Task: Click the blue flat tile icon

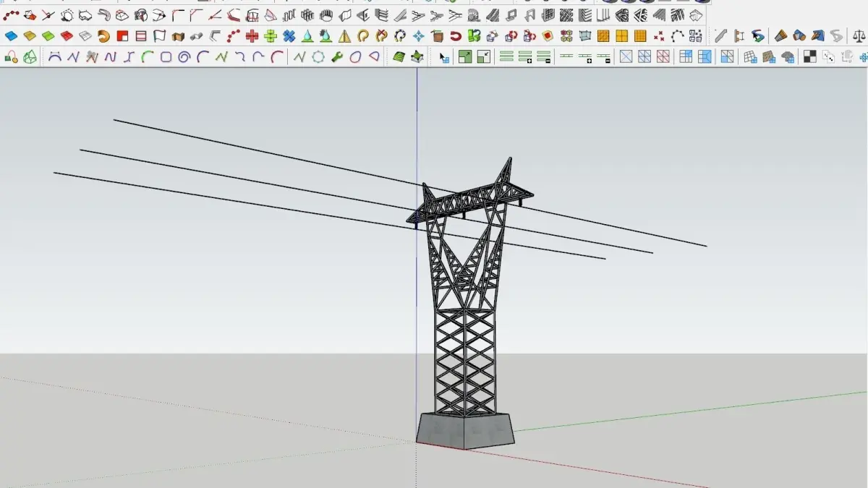Action: (x=11, y=35)
